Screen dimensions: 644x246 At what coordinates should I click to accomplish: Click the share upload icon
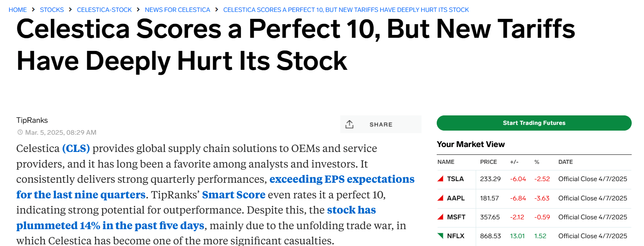[349, 124]
